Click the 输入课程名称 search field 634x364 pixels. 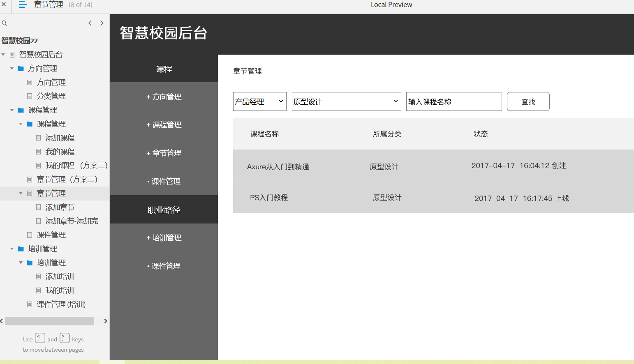click(454, 101)
